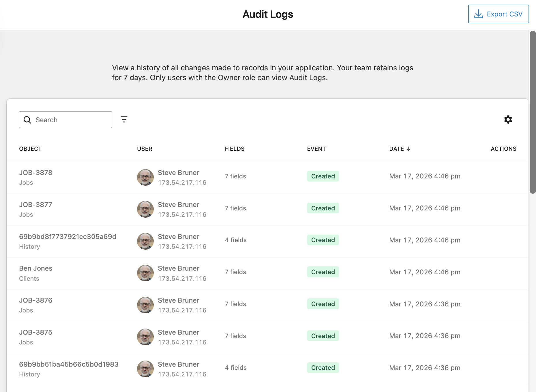Open the table settings gear icon

pos(508,119)
